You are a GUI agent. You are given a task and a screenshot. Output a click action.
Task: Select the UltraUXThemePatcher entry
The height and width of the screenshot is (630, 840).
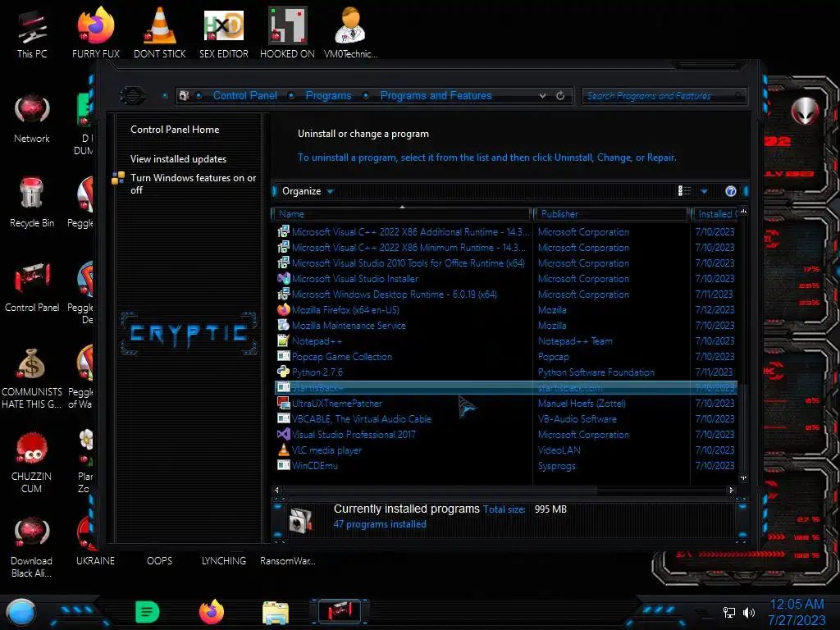506,404
